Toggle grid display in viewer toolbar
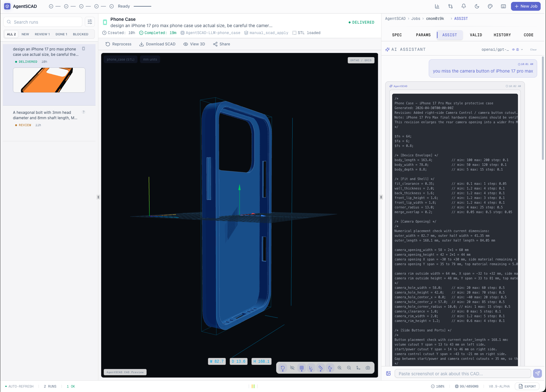The image size is (546, 392). point(302,368)
